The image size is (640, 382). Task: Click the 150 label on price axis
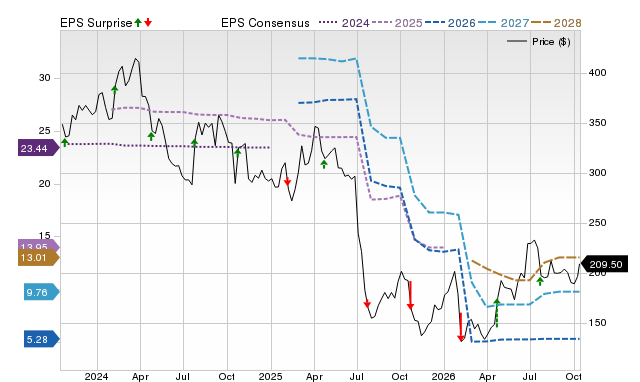click(x=597, y=323)
